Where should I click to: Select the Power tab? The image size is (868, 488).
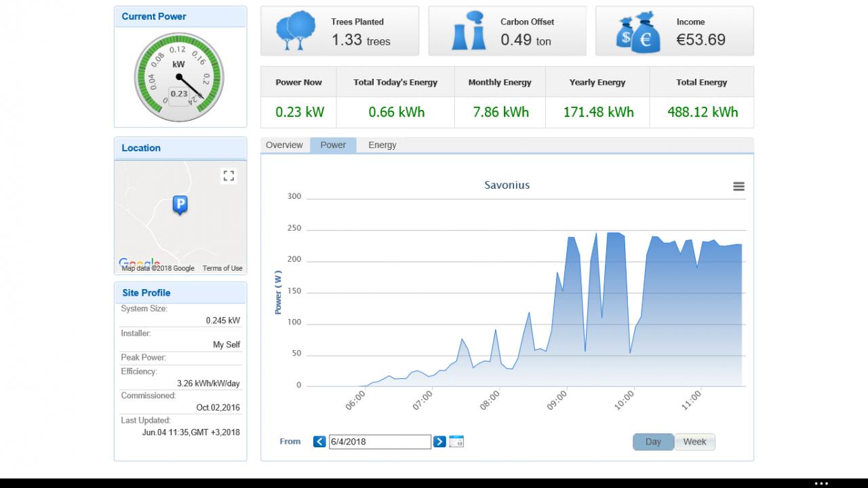(333, 145)
